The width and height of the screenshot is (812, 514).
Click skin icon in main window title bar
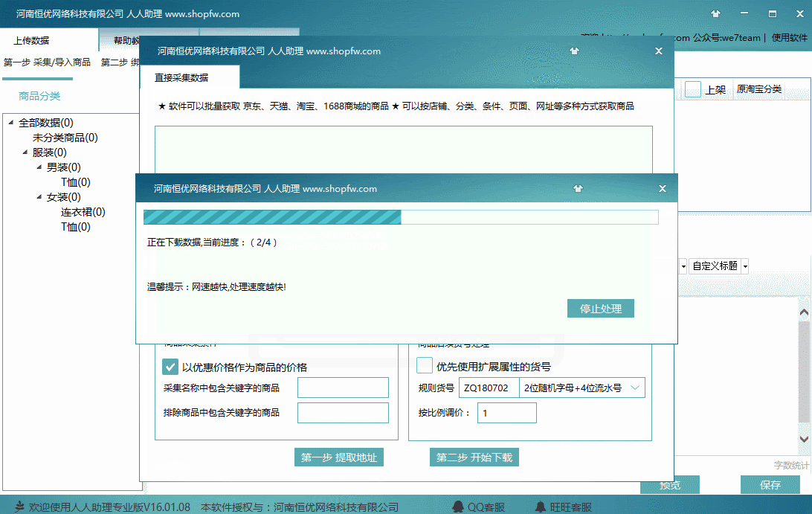pos(715,14)
